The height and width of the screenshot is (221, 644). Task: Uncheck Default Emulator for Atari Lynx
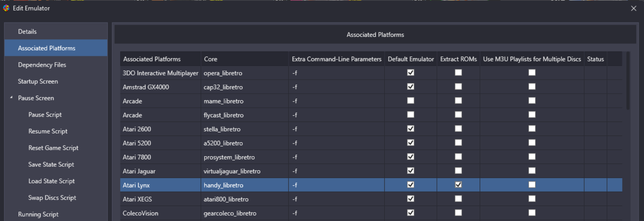(x=410, y=185)
